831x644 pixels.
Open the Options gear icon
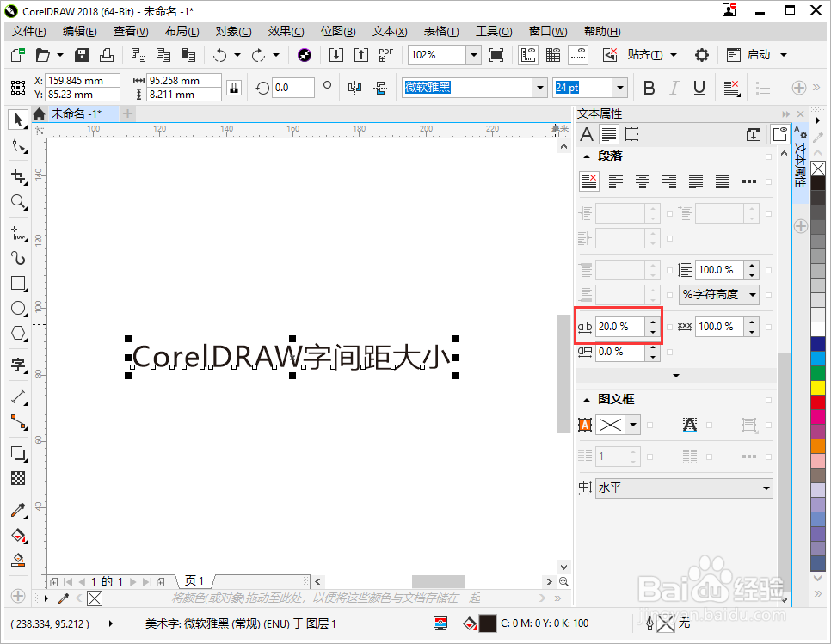702,54
